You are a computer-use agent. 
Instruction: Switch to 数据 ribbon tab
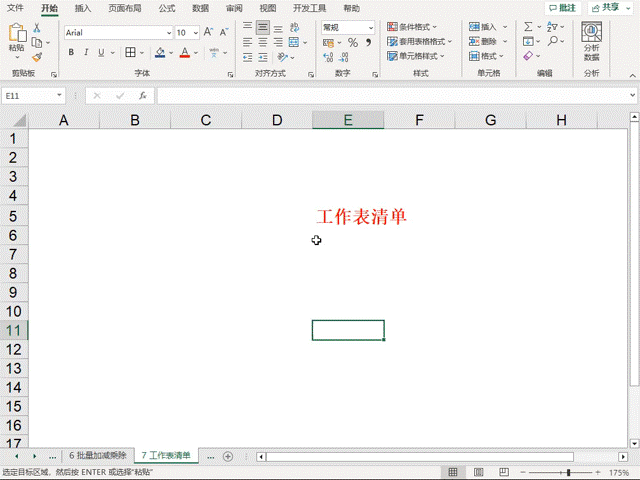pyautogui.click(x=200, y=8)
